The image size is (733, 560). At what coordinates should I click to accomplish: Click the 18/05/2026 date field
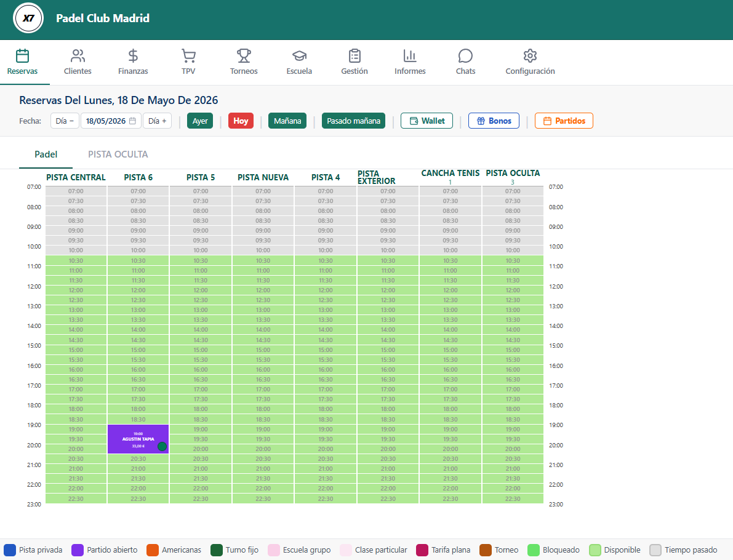111,121
